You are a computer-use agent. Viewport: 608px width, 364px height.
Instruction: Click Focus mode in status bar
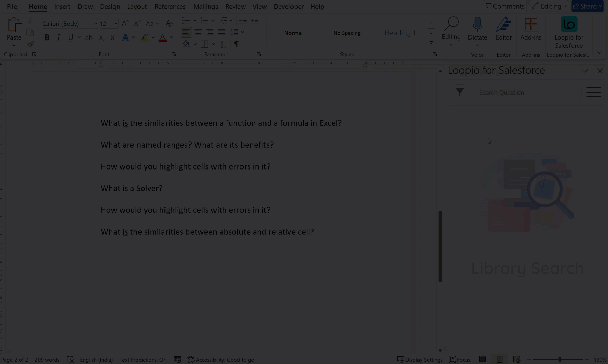pyautogui.click(x=459, y=359)
